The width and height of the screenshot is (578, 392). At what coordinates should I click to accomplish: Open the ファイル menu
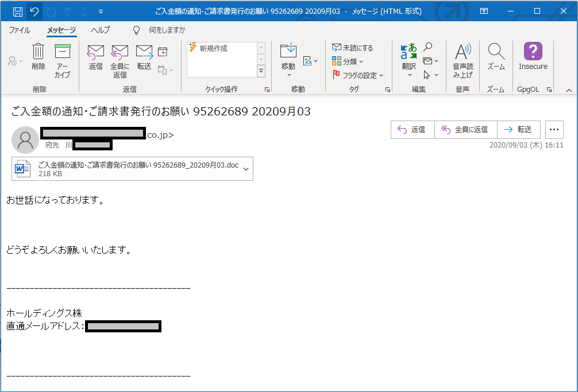pos(20,30)
